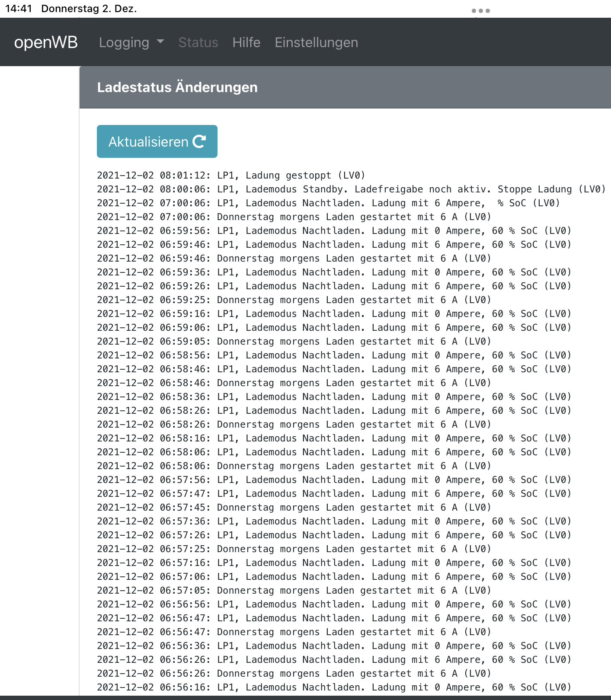Viewport: 611px width, 700px height.
Task: Open Einstellungen in the navbar
Action: [x=317, y=42]
